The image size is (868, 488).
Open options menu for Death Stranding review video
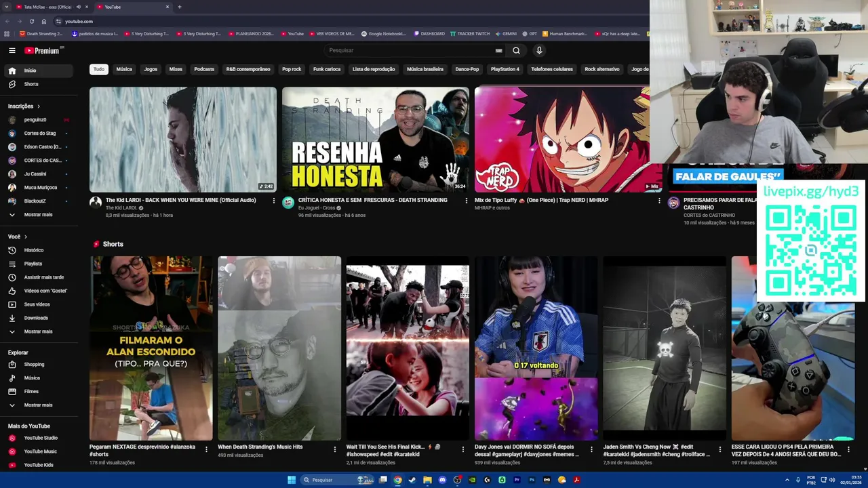(466, 201)
